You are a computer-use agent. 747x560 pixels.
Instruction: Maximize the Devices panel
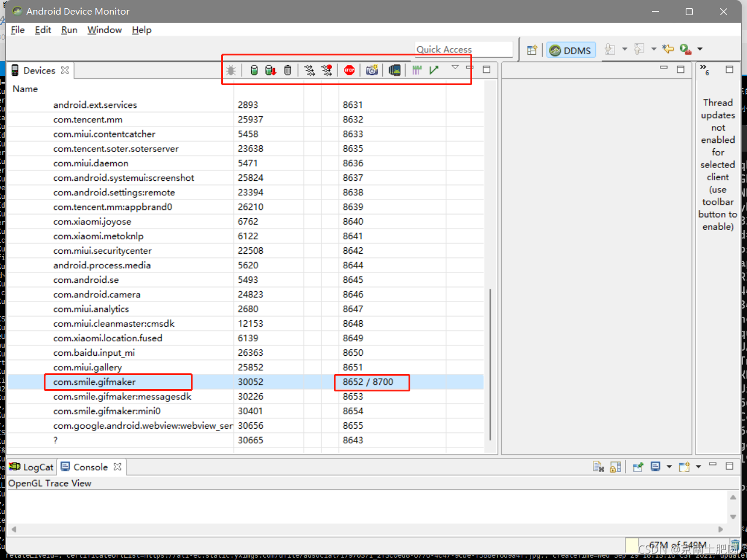(x=486, y=69)
